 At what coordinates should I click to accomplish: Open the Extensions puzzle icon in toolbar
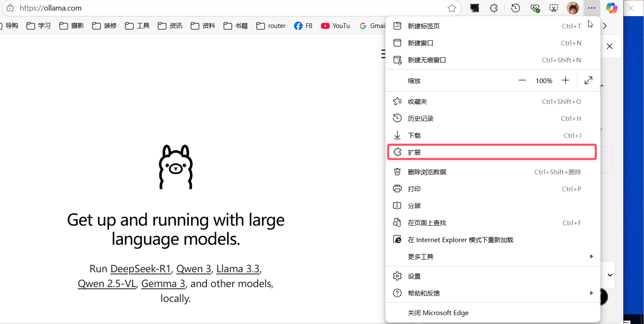(x=494, y=8)
